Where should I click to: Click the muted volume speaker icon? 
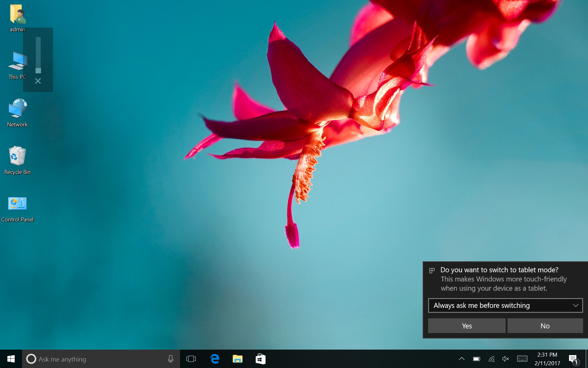pos(506,359)
